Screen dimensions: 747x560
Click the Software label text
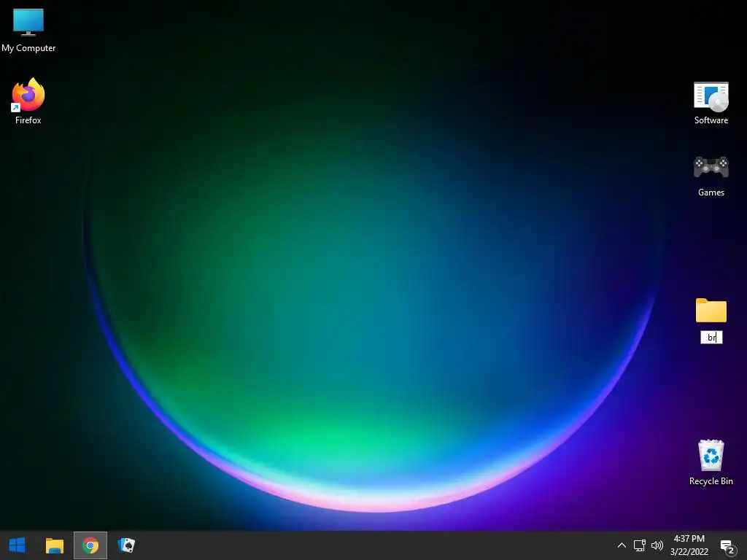click(x=711, y=120)
